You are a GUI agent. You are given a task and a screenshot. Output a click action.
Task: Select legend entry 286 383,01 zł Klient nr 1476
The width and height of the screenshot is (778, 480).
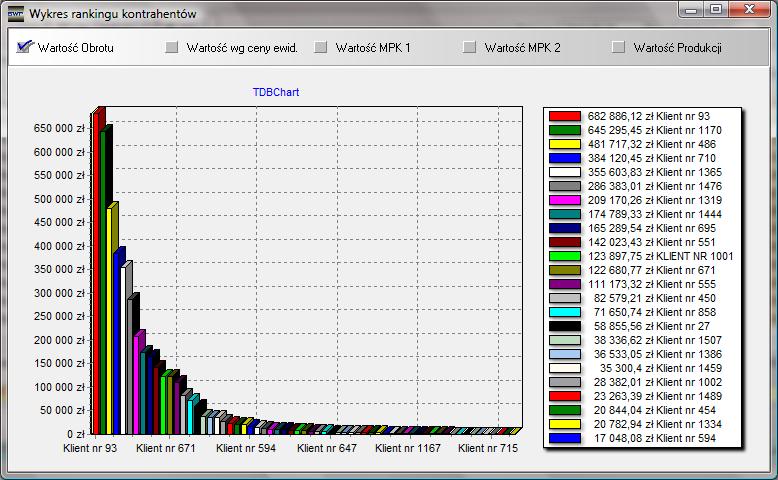tap(654, 186)
